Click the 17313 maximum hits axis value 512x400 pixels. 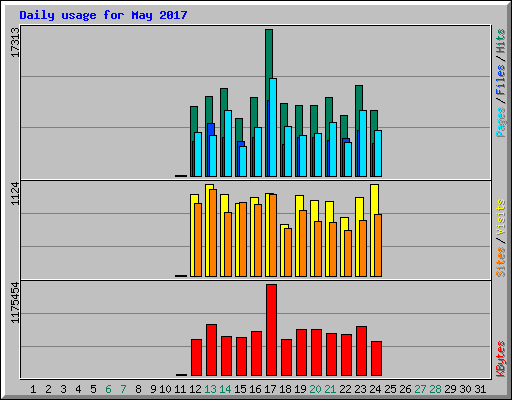point(15,42)
